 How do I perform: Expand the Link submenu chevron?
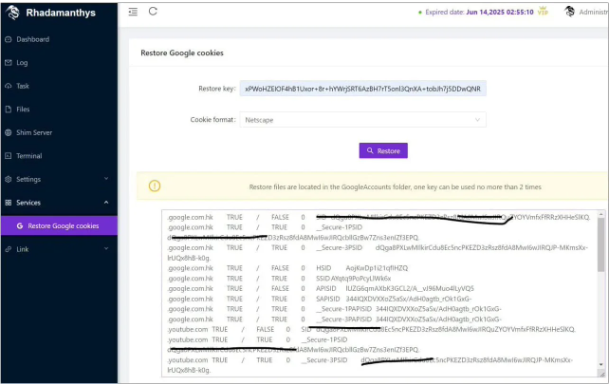coord(106,249)
